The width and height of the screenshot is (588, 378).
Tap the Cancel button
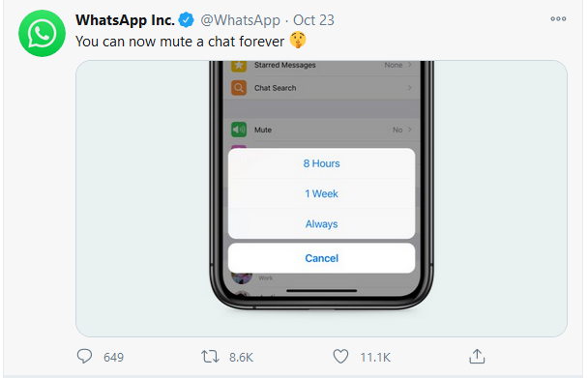(321, 258)
